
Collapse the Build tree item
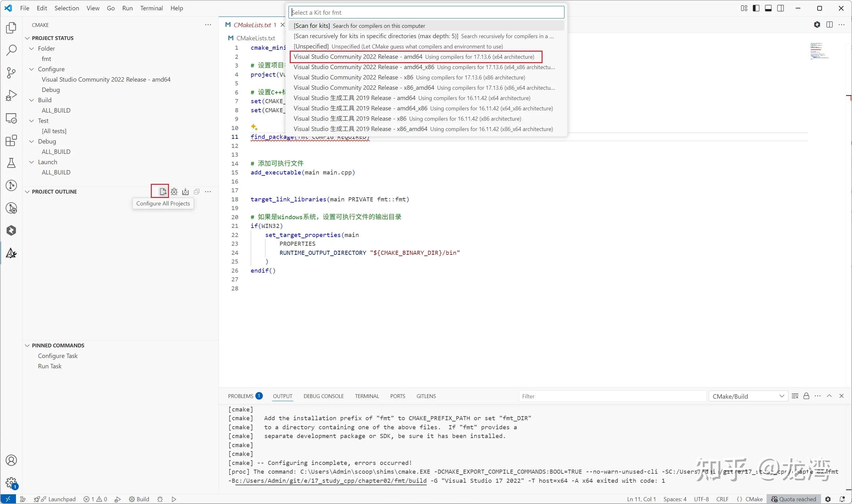tap(32, 100)
